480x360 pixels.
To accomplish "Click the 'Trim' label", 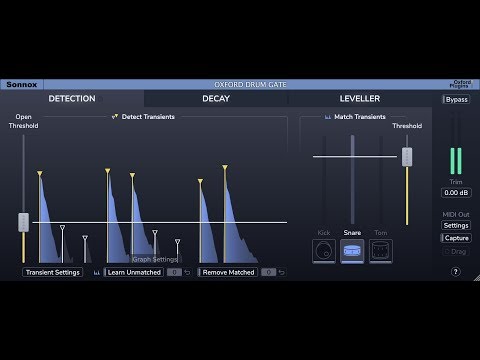I will point(456,182).
